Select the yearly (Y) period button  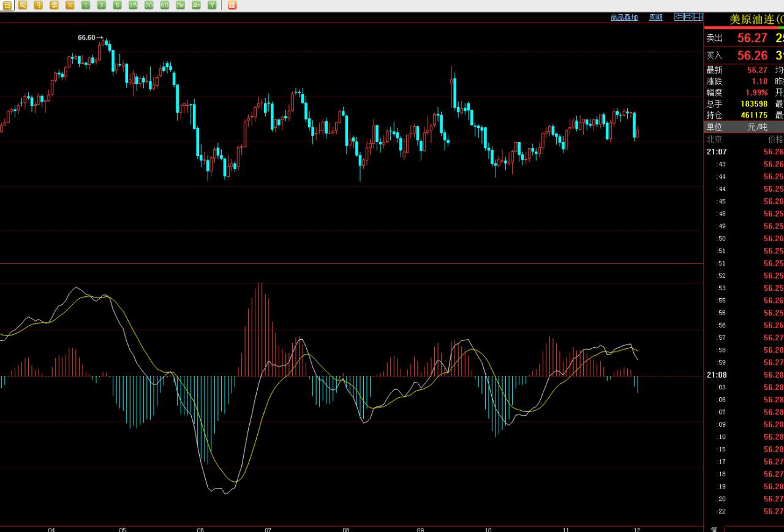click(212, 5)
